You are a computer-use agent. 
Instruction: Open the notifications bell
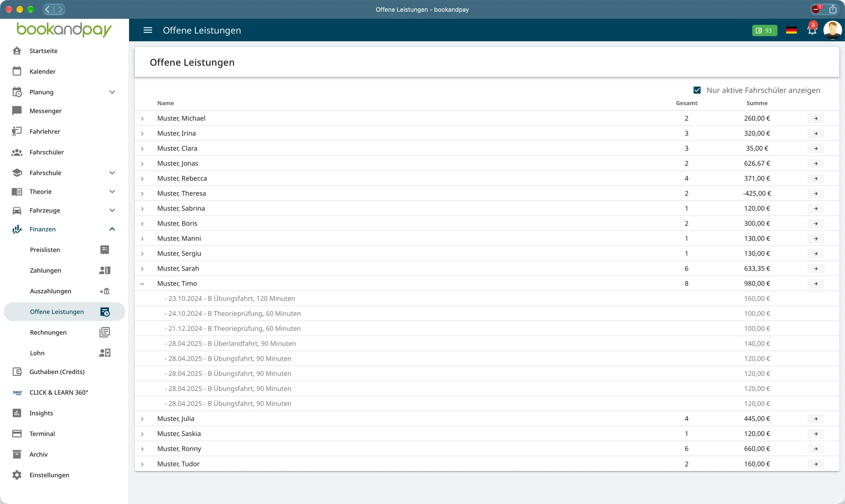point(812,30)
